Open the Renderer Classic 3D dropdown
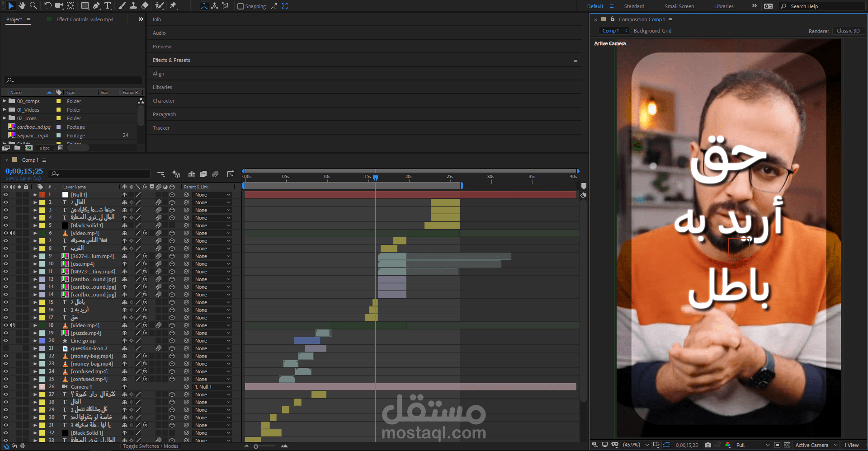 pos(849,31)
